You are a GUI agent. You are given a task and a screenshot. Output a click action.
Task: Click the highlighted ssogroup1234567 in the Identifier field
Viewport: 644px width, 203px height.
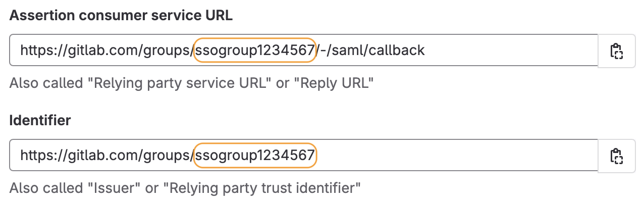(x=255, y=156)
